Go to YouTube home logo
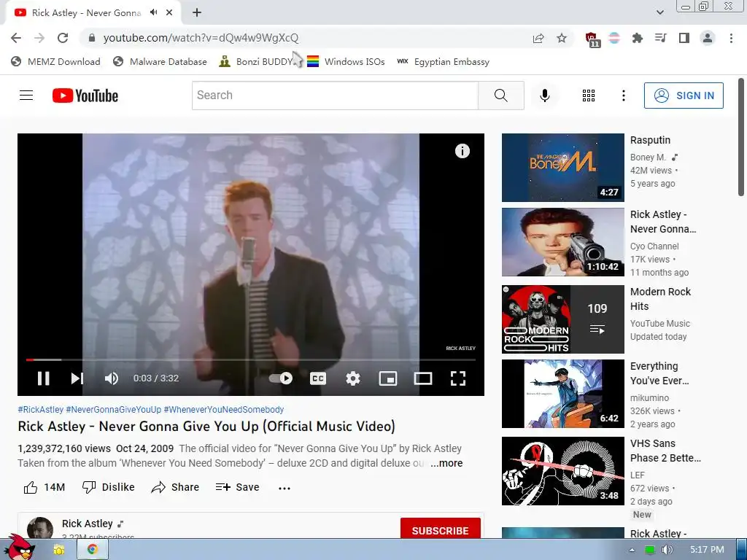This screenshot has height=560, width=747. [x=85, y=96]
